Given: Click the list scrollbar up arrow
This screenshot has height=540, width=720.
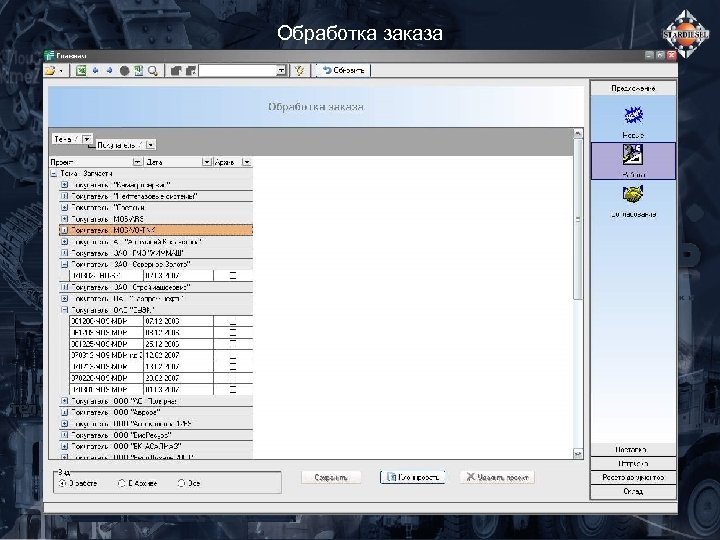Looking at the screenshot, I should pyautogui.click(x=578, y=133).
